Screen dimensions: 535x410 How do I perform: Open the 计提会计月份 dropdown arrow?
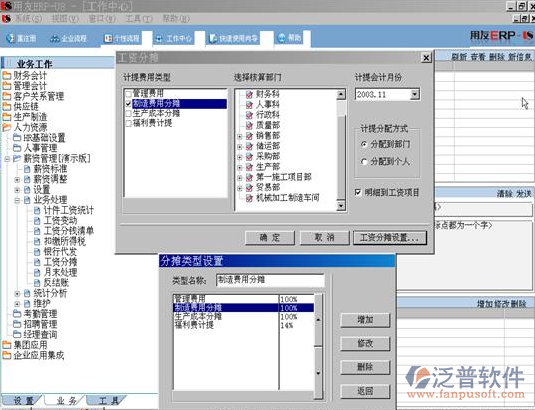coord(415,94)
